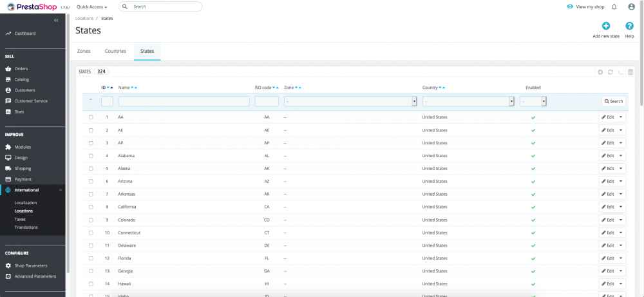Image resolution: width=644 pixels, height=297 pixels.
Task: Focus the Name filter field
Action: click(x=184, y=101)
